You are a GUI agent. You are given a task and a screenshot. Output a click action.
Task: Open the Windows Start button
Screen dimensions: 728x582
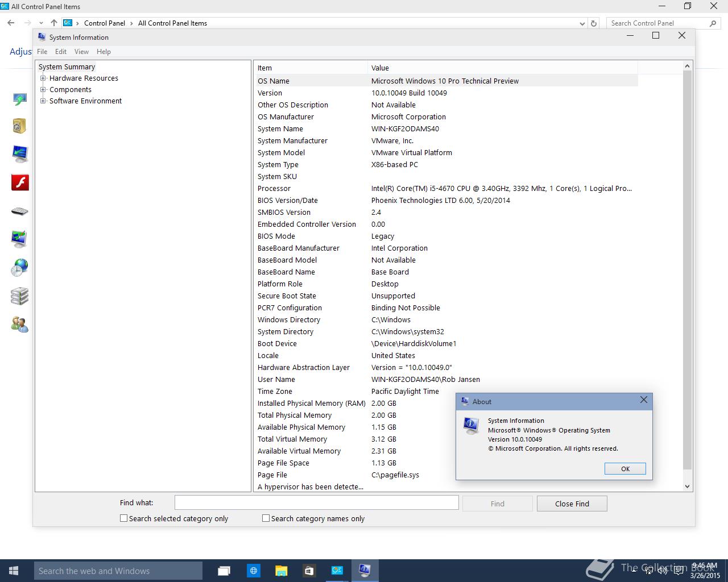[x=14, y=571]
